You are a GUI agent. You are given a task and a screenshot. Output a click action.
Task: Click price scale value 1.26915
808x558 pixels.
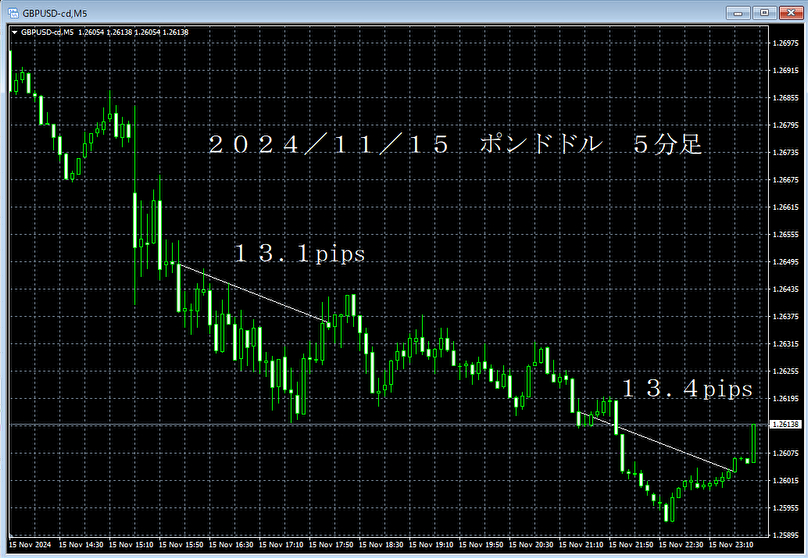pyautogui.click(x=786, y=71)
